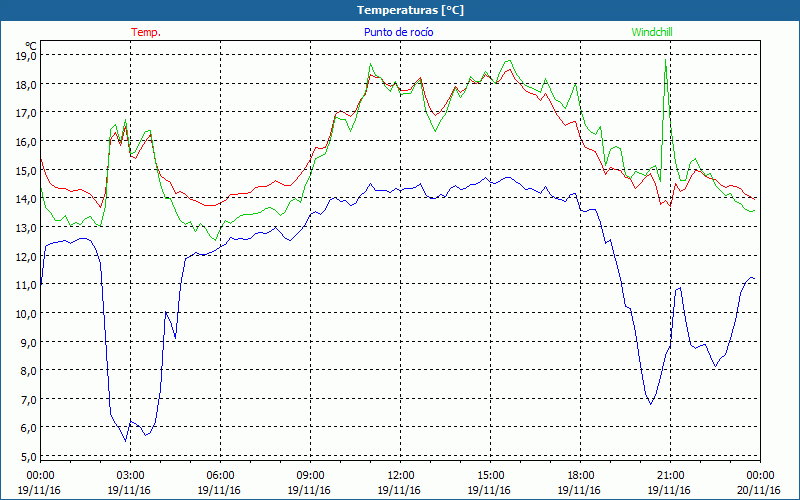Click the 06:00 time axis label

pos(220,476)
